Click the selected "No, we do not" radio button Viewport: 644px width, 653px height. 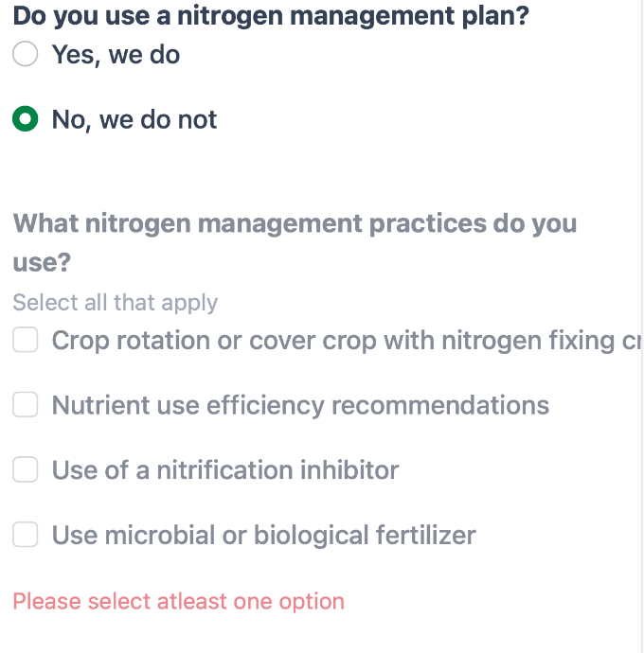coord(26,120)
